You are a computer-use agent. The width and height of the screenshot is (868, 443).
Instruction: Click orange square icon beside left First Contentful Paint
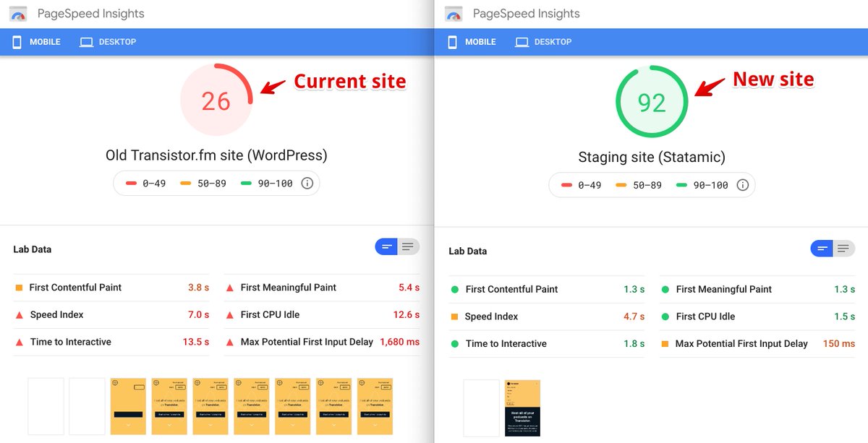pos(19,288)
